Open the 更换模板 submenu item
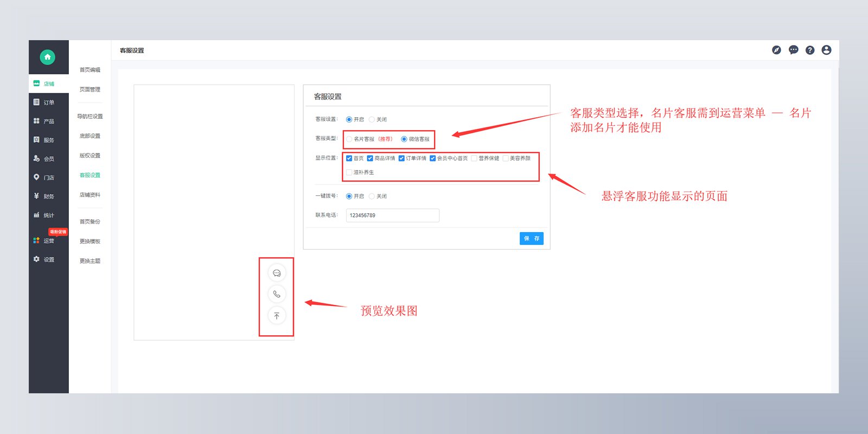Viewport: 868px width, 434px height. point(90,241)
